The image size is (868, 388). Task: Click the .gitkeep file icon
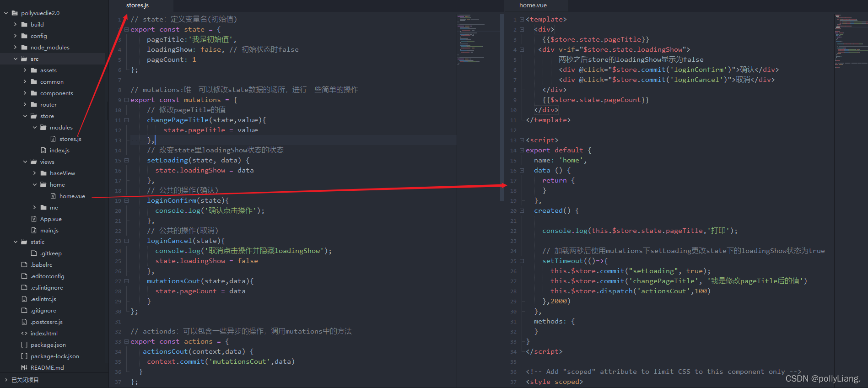34,253
